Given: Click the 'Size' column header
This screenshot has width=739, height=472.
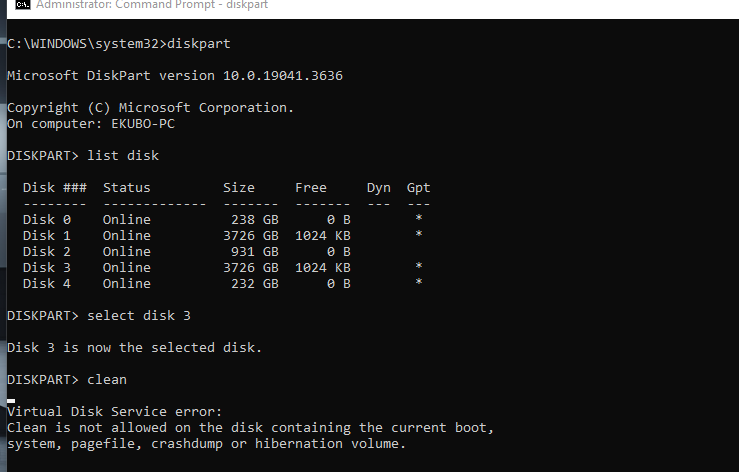Looking at the screenshot, I should point(239,188).
